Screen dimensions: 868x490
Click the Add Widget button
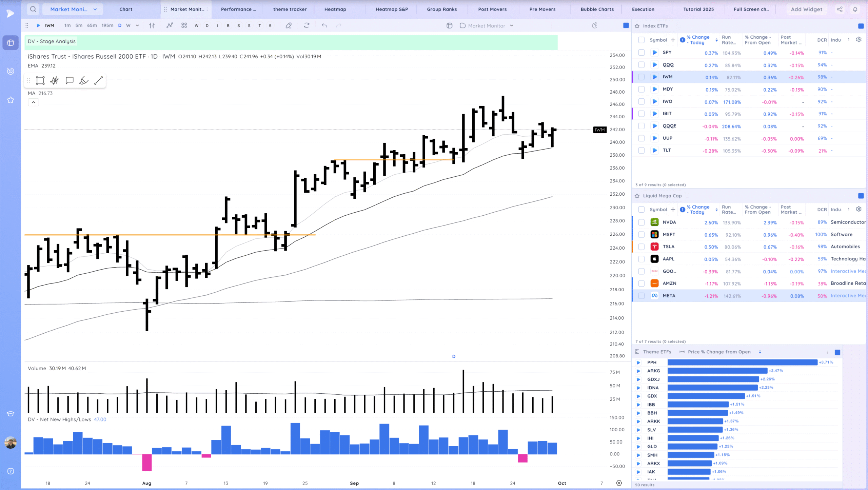coord(806,9)
